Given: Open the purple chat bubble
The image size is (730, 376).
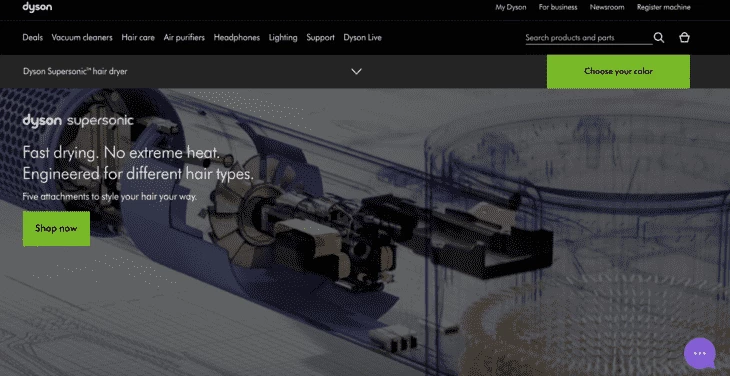Looking at the screenshot, I should coord(700,353).
